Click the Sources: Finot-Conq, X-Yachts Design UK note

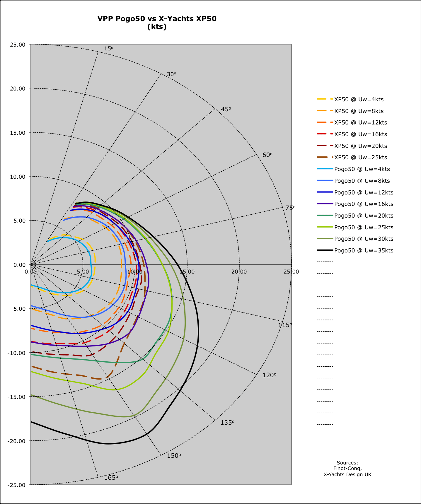(347, 469)
